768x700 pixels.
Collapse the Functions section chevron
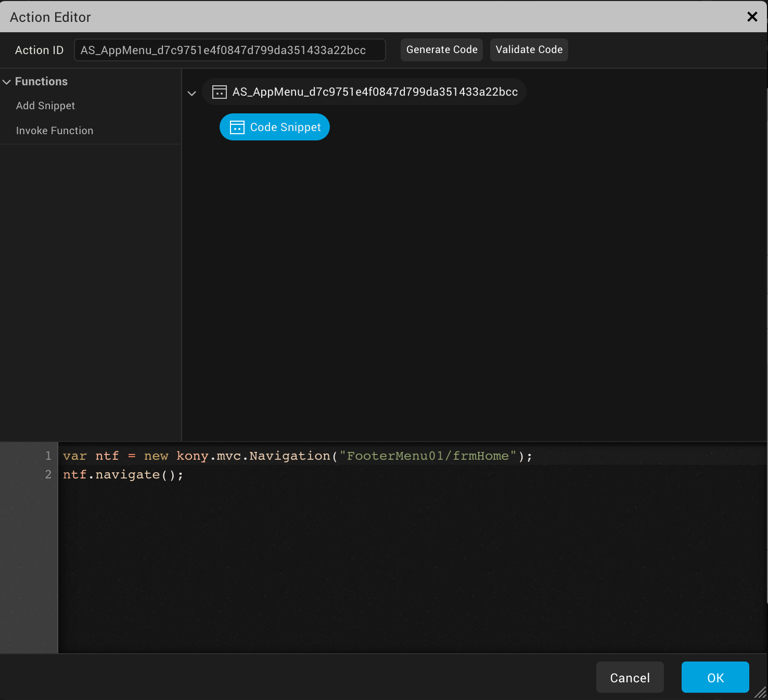(x=7, y=82)
